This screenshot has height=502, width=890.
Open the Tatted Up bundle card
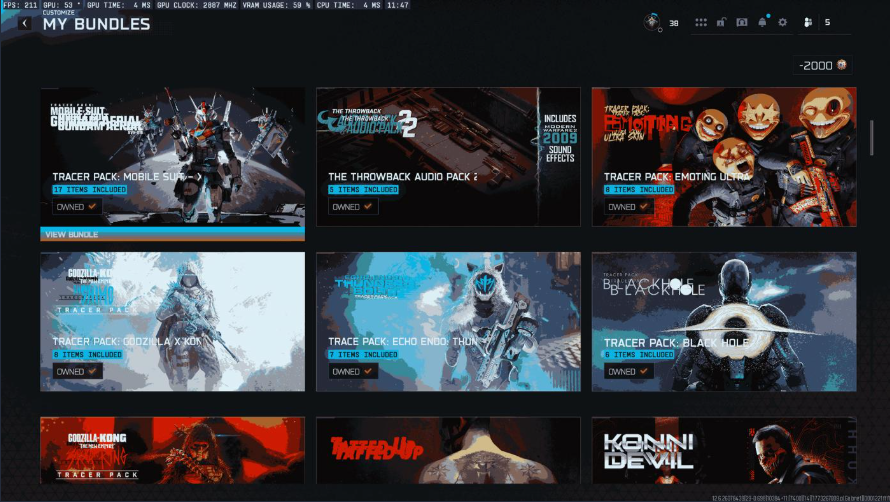click(x=448, y=450)
